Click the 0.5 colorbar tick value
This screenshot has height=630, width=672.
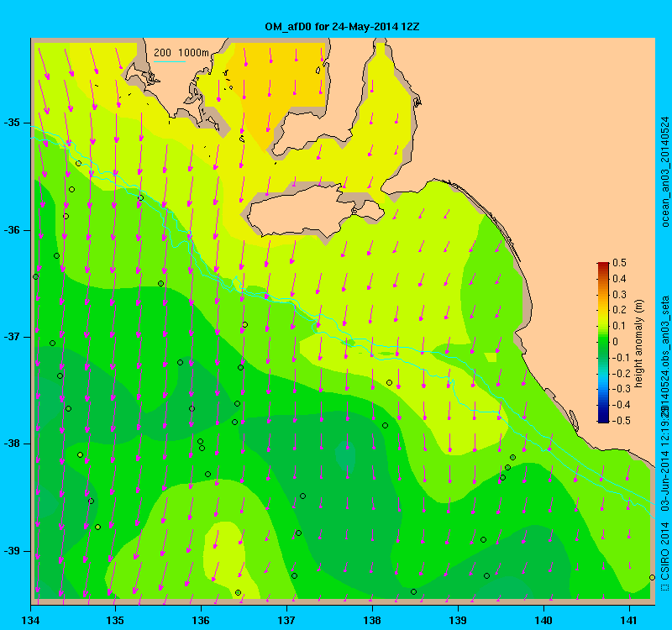tap(619, 263)
